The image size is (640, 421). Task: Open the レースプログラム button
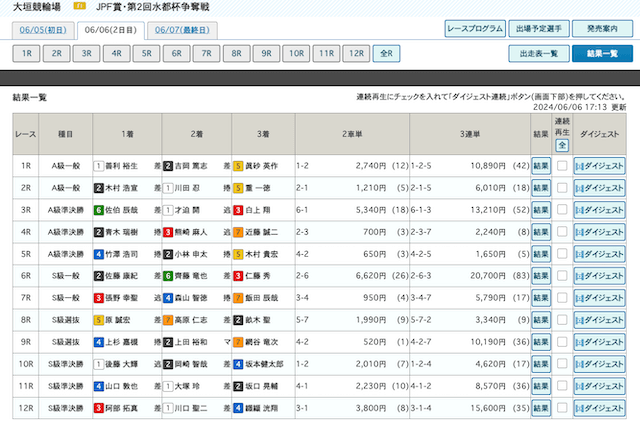(475, 29)
